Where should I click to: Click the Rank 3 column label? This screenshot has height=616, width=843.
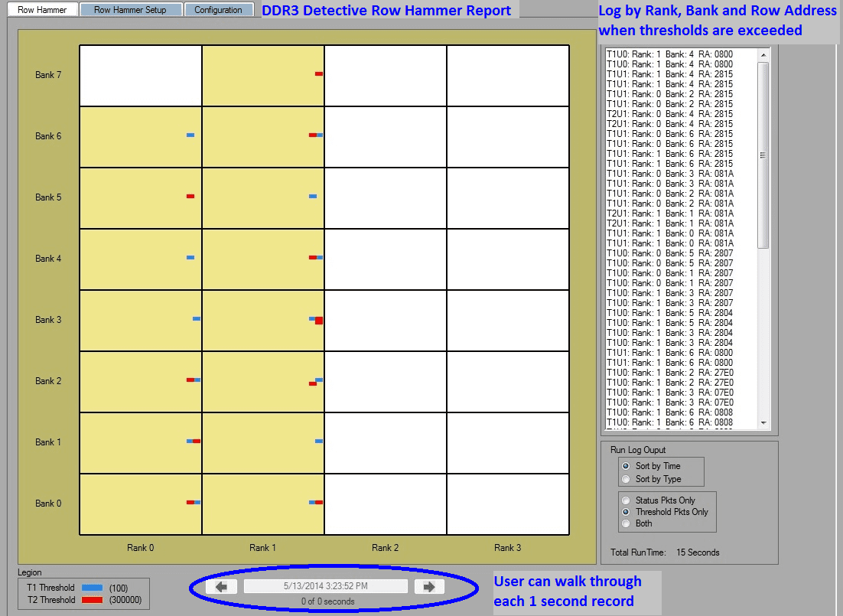click(507, 548)
